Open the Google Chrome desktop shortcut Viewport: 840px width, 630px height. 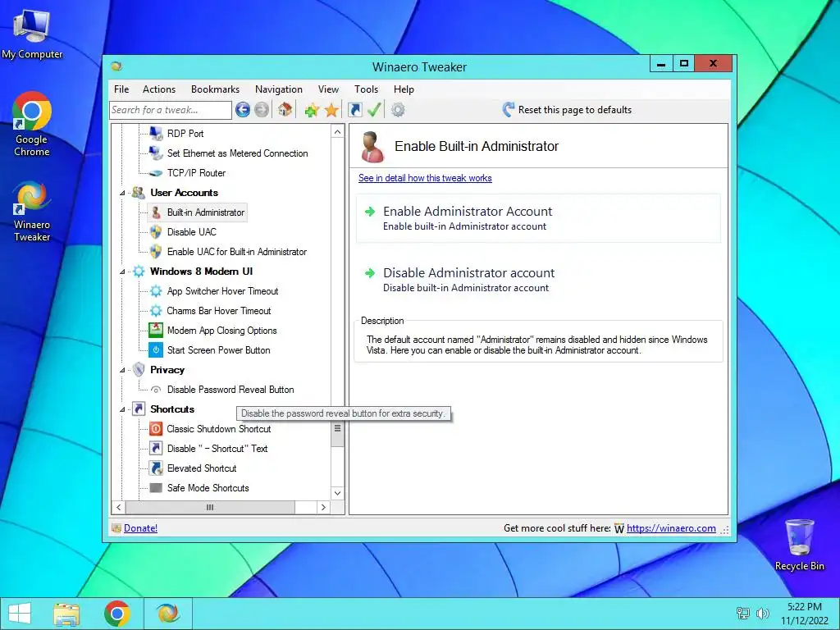tap(32, 125)
